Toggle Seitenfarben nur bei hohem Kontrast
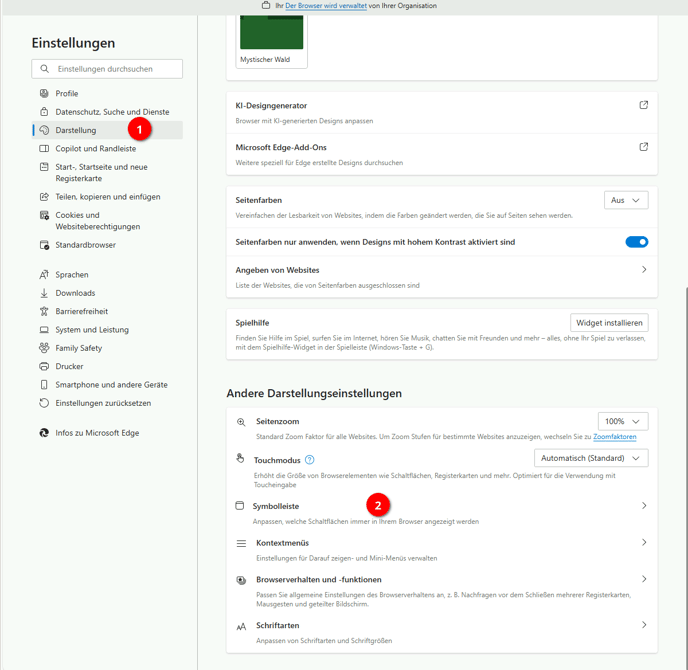The width and height of the screenshot is (688, 670). (x=636, y=242)
